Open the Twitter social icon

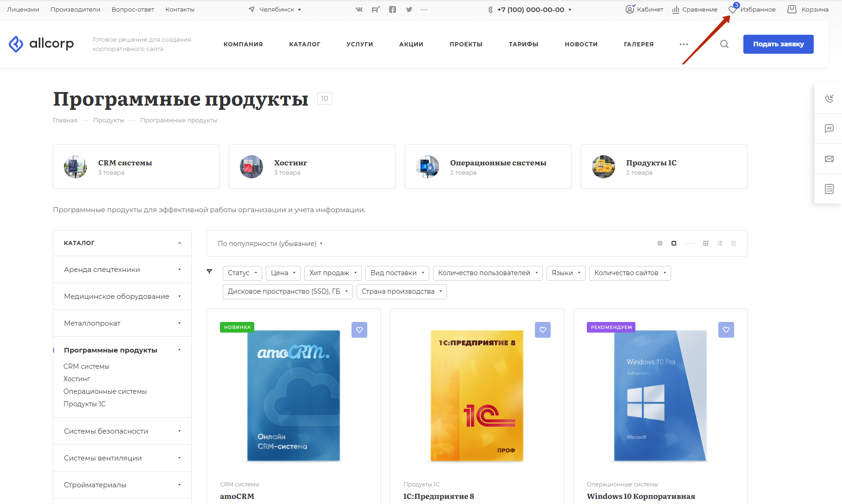tap(409, 9)
